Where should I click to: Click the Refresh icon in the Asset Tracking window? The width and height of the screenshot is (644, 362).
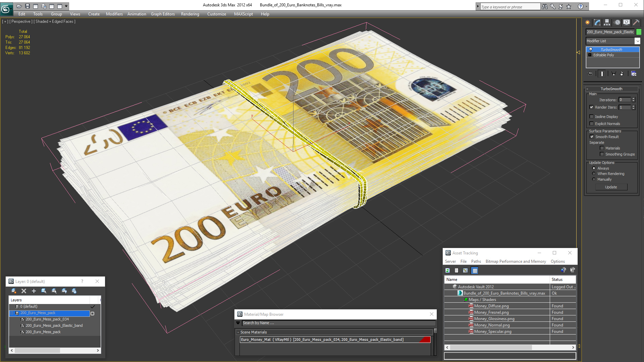tap(447, 270)
